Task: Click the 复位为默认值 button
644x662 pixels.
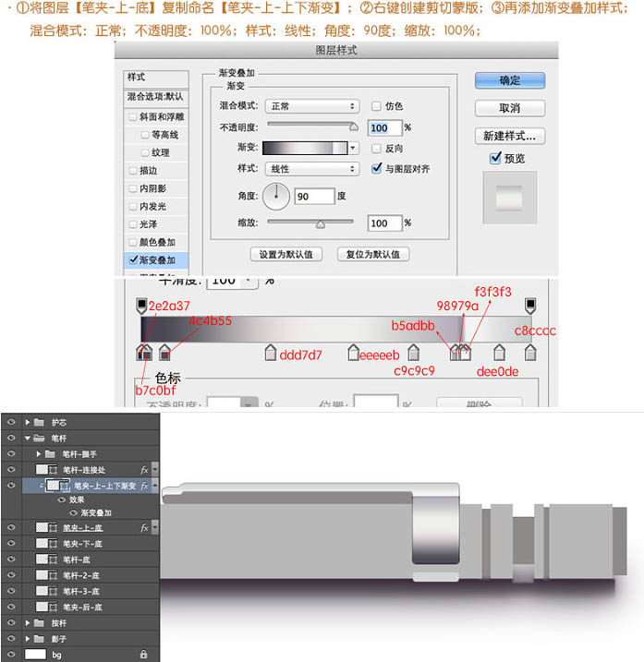Action: (x=372, y=254)
